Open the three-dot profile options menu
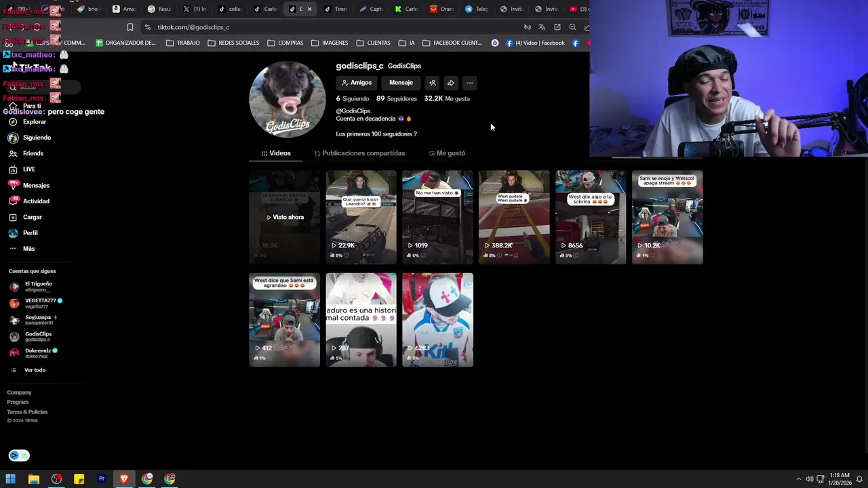 [x=469, y=83]
